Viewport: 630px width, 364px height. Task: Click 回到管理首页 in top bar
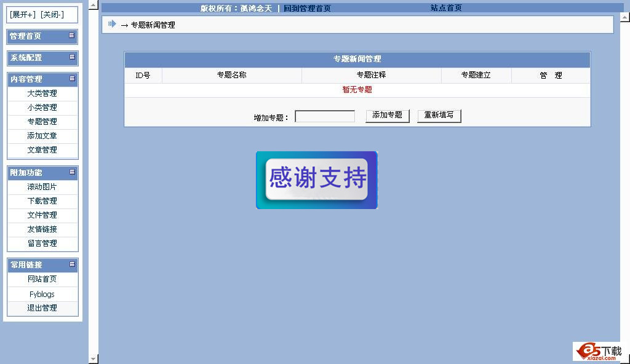point(307,8)
